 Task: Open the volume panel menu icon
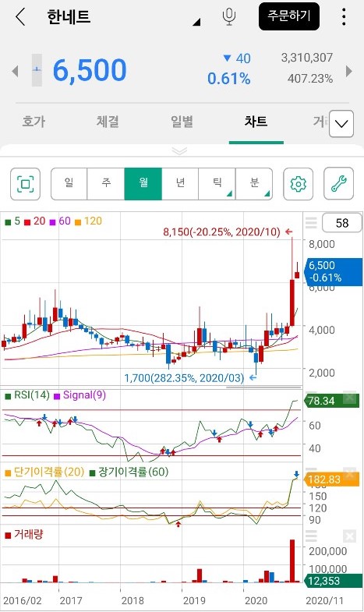pyautogui.click(x=311, y=536)
